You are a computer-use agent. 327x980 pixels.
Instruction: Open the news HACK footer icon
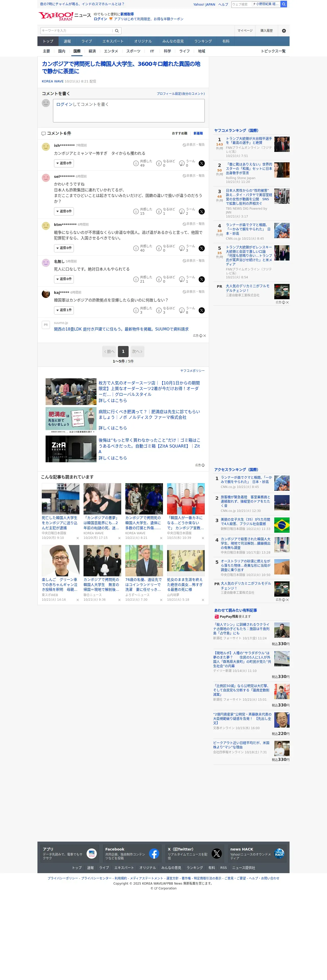point(279,853)
